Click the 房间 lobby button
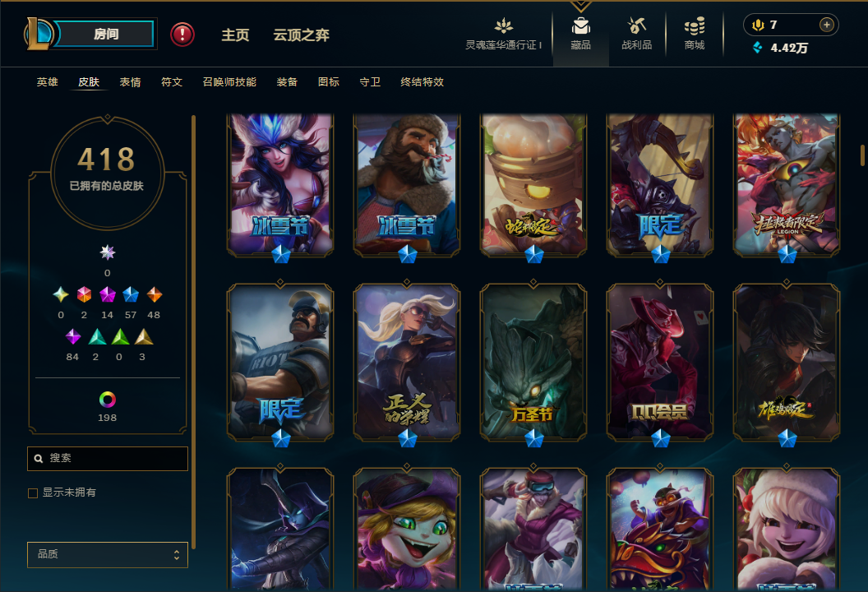The height and width of the screenshot is (592, 868). 104,34
